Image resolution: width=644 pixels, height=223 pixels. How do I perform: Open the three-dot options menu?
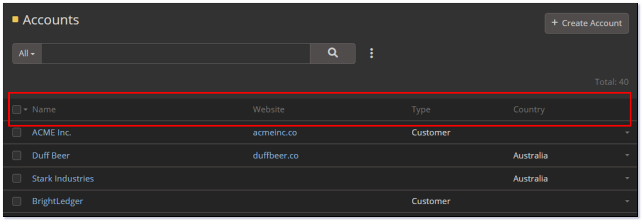coord(371,53)
